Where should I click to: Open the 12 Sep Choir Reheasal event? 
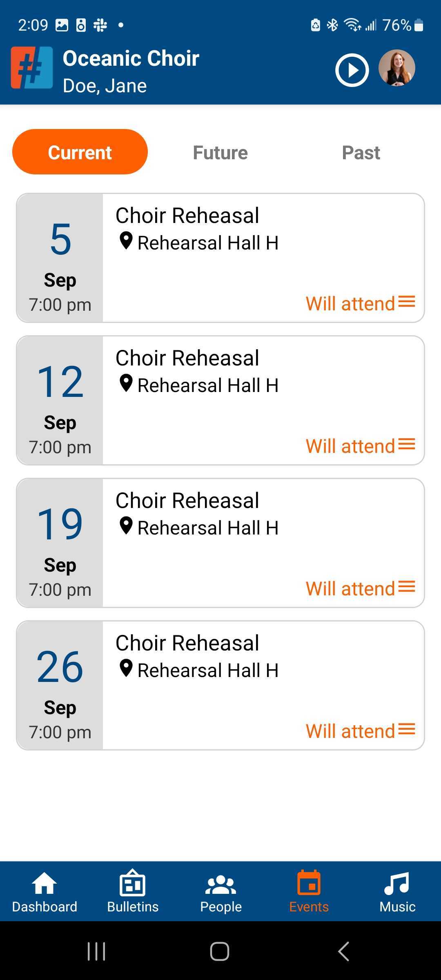[x=220, y=400]
